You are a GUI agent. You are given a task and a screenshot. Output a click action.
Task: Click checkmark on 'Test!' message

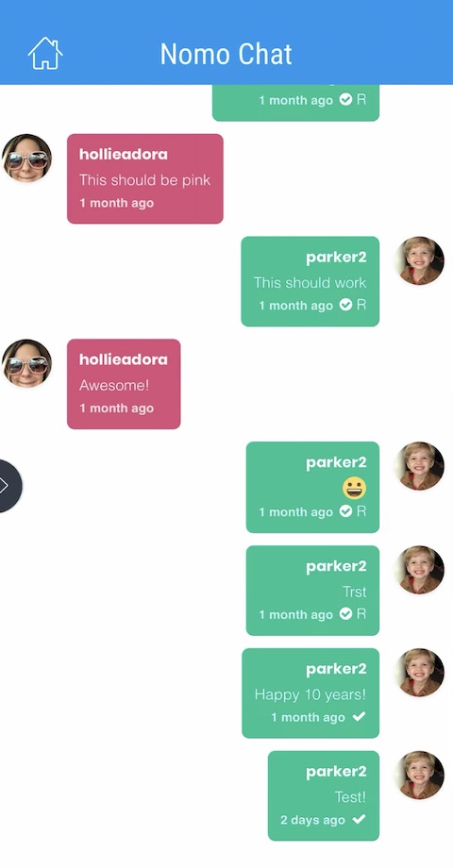pos(359,819)
